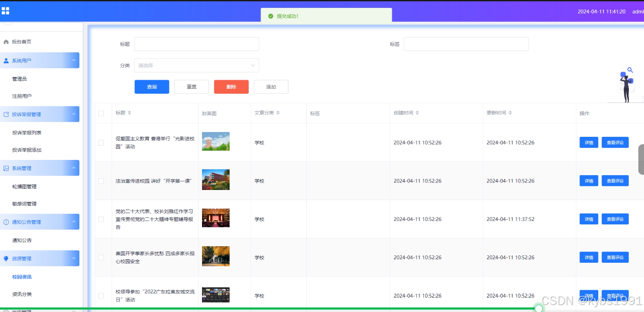Open the 分类 dropdown selector
The width and height of the screenshot is (644, 312).
(x=196, y=65)
